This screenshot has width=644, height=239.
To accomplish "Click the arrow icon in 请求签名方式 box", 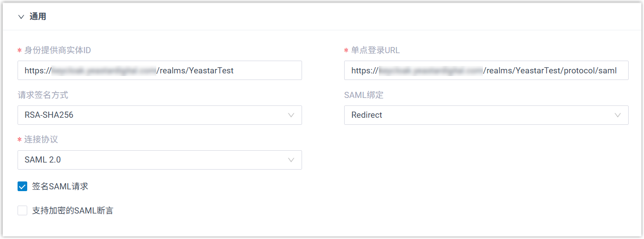I will [291, 115].
